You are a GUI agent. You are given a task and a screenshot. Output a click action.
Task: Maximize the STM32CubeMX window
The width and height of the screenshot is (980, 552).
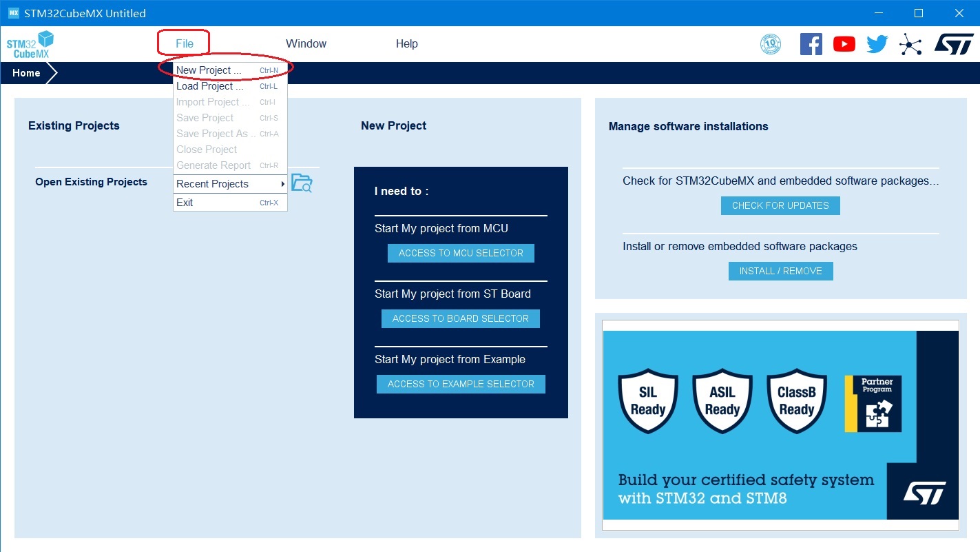[918, 13]
